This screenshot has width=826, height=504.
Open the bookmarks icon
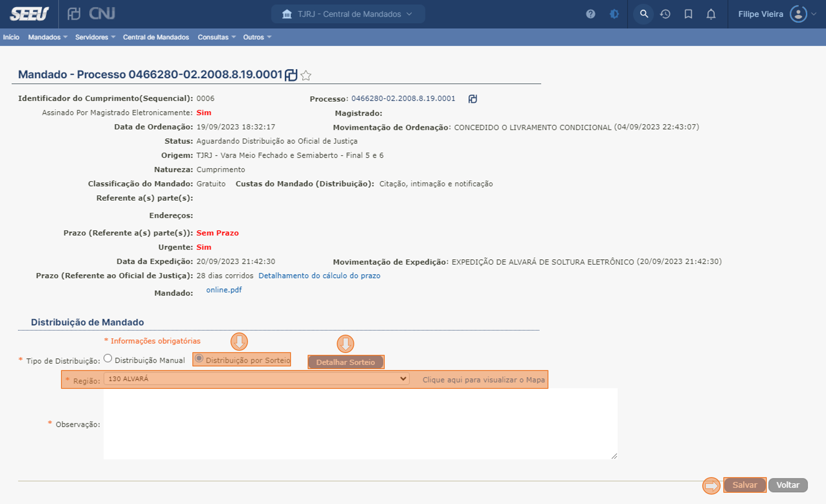[x=688, y=14]
